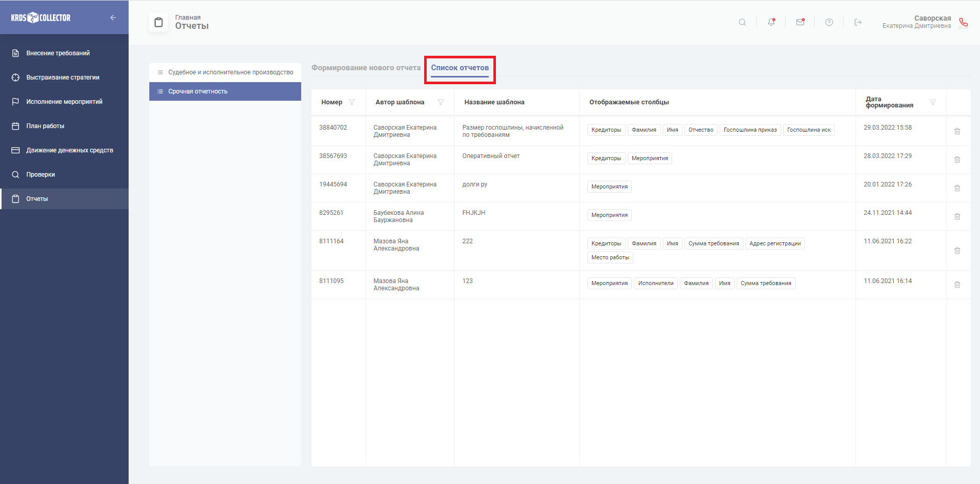Open the messages envelope icon
Screen dimensions: 980x484
(800, 22)
